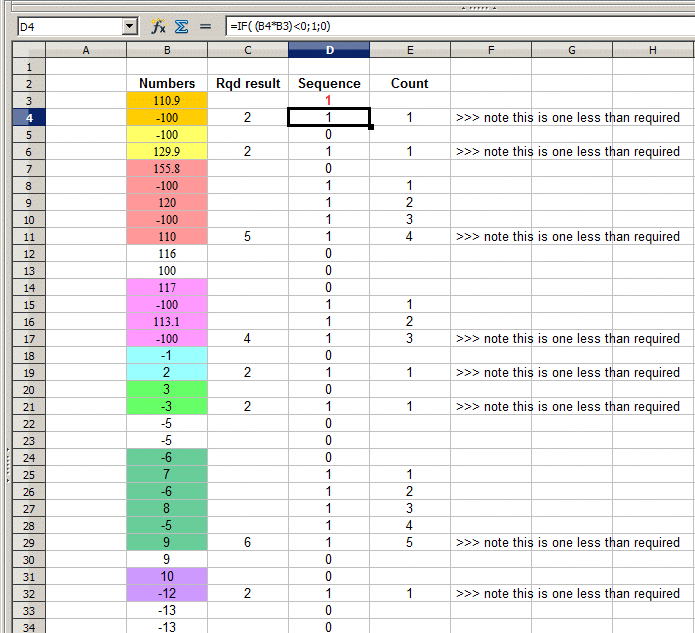Select the yellow cell with 129.9

click(x=167, y=152)
